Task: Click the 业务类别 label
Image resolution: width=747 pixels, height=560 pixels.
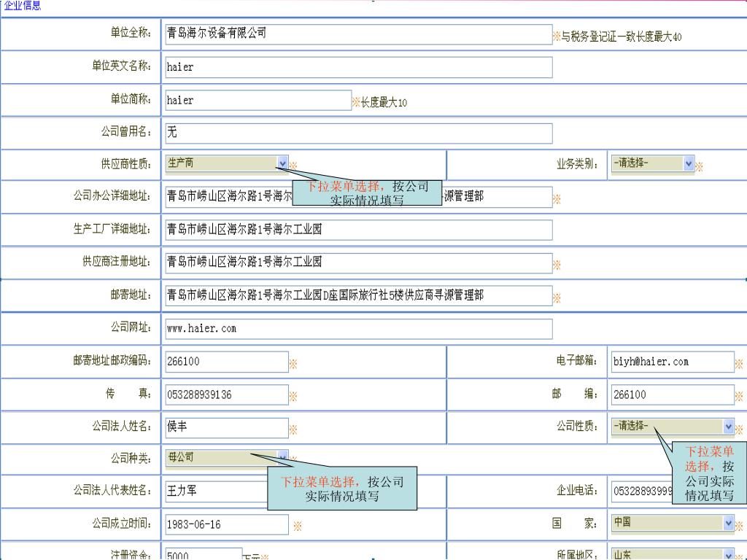Action: coord(577,164)
